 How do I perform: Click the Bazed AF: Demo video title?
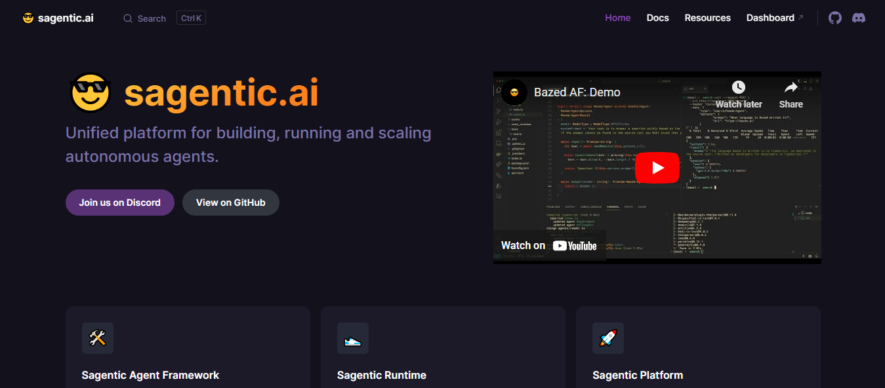(577, 92)
